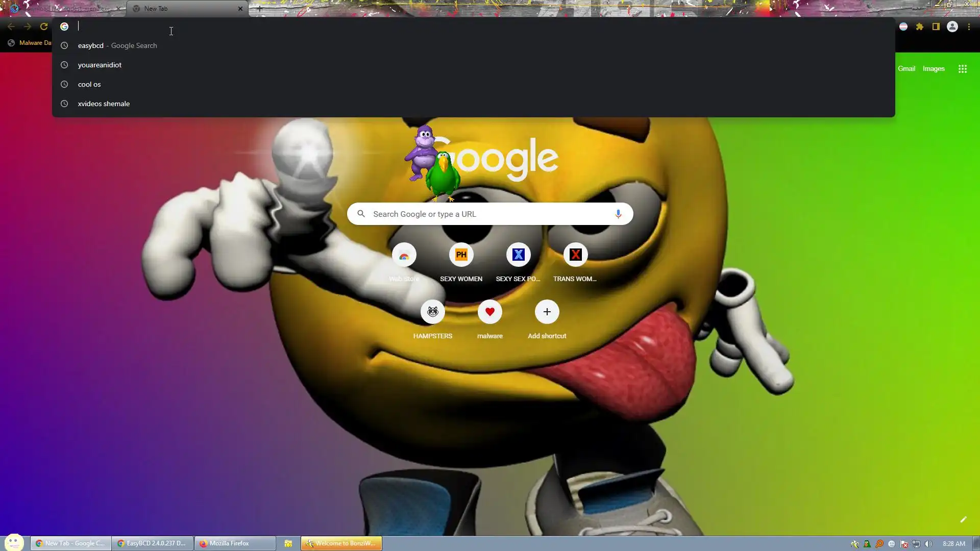Click the volume speaker tray icon
The width and height of the screenshot is (980, 551).
pos(928,544)
